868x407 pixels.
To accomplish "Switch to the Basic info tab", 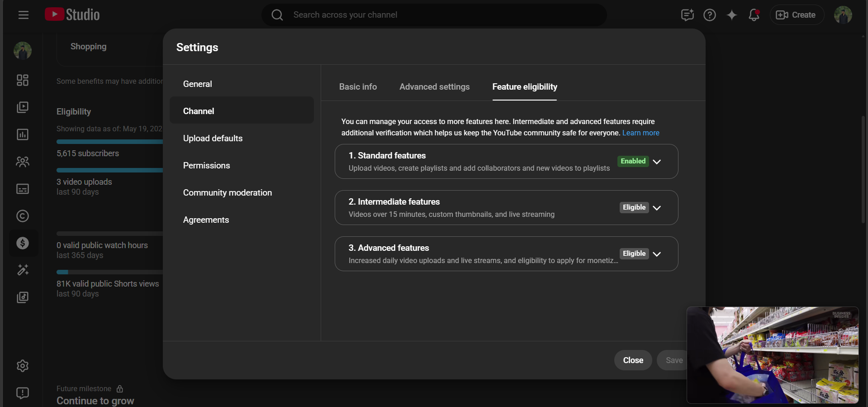I will click(x=358, y=87).
